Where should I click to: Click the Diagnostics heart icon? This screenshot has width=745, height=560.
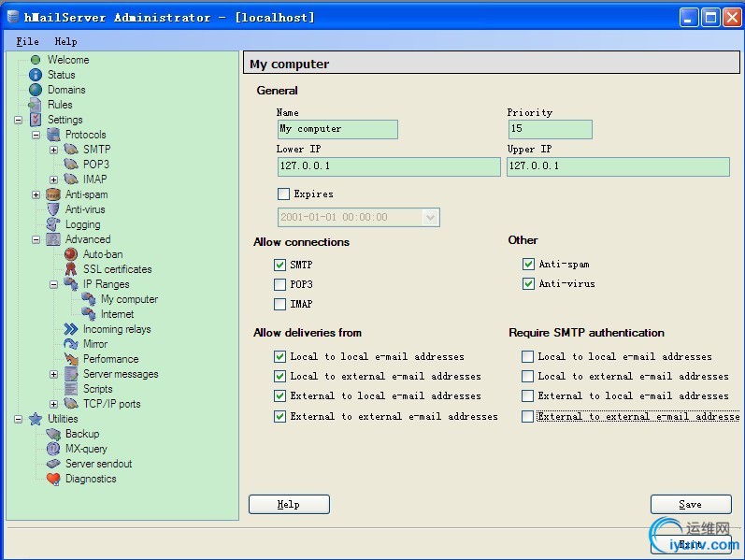pyautogui.click(x=53, y=479)
